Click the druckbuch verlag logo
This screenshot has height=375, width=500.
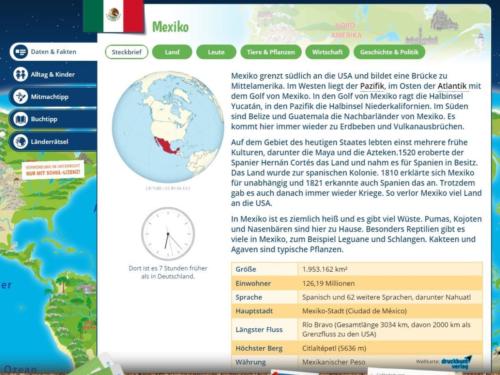point(456,362)
